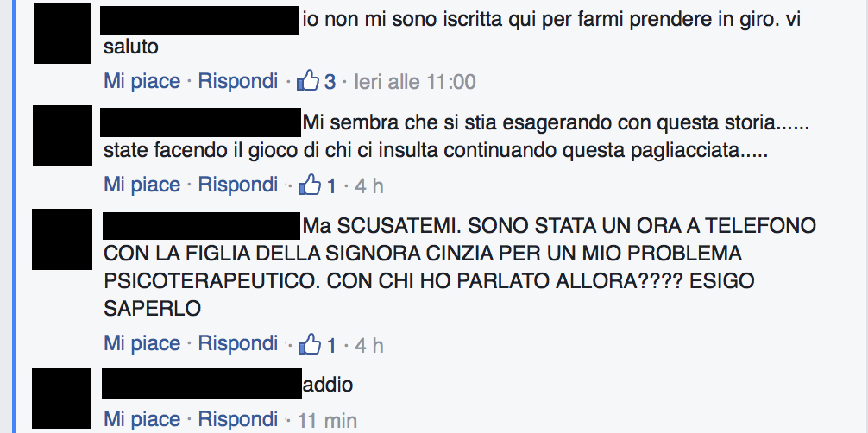Reply to the 'addio' comment

[x=238, y=419]
